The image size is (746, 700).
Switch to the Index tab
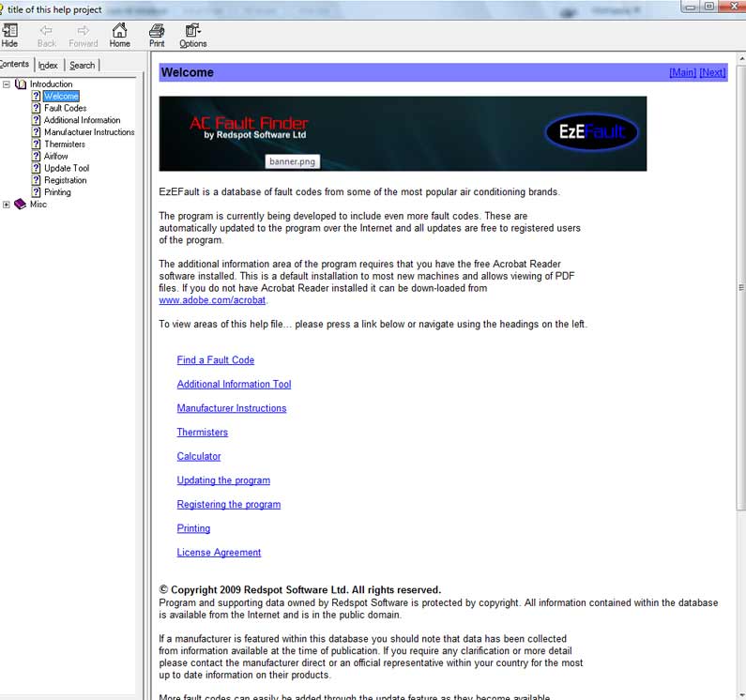point(48,65)
